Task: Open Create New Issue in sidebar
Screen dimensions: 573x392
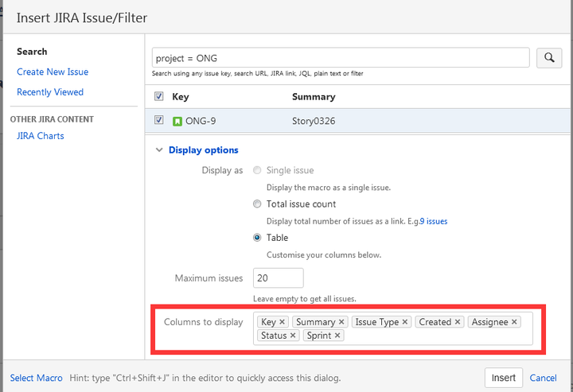Action: pos(53,72)
